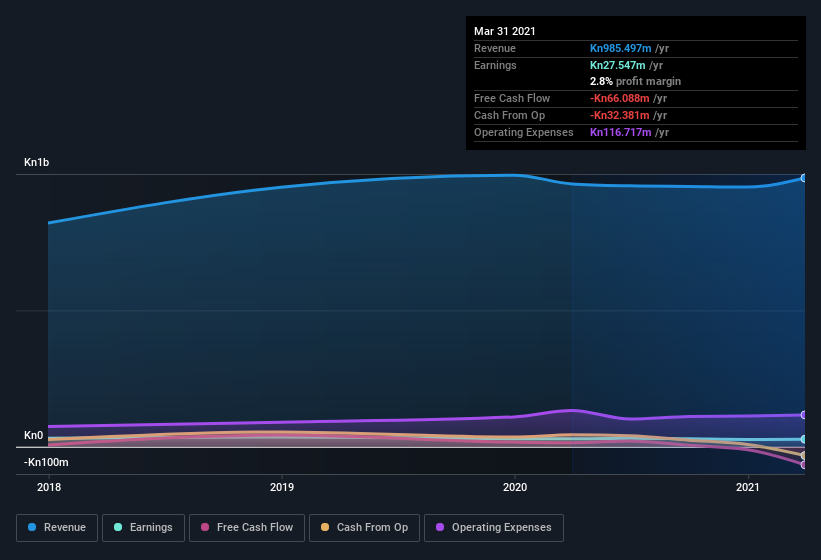The image size is (821, 560).
Task: Click the Kn116.717m operating expenses value
Action: coord(620,132)
